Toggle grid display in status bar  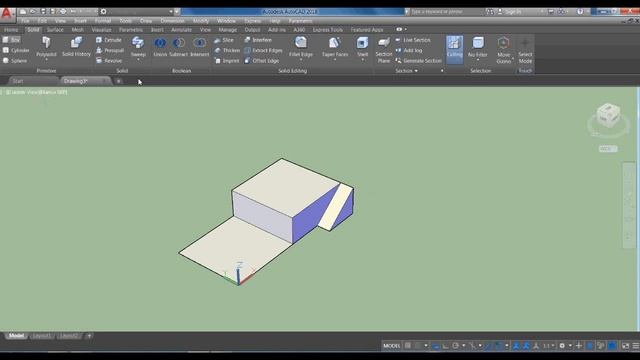[x=407, y=346]
